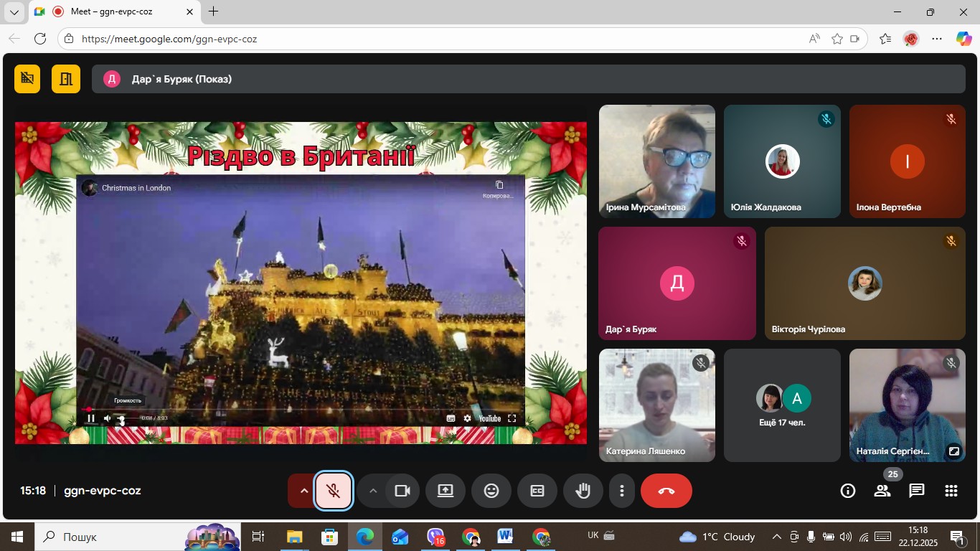Open more options three-dot menu
Viewport: 980px width, 551px height.
(622, 491)
